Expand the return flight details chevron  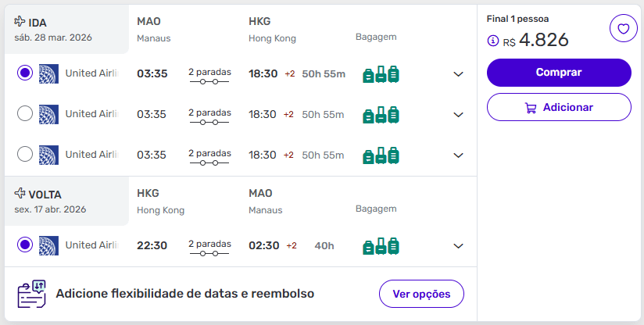(x=458, y=246)
